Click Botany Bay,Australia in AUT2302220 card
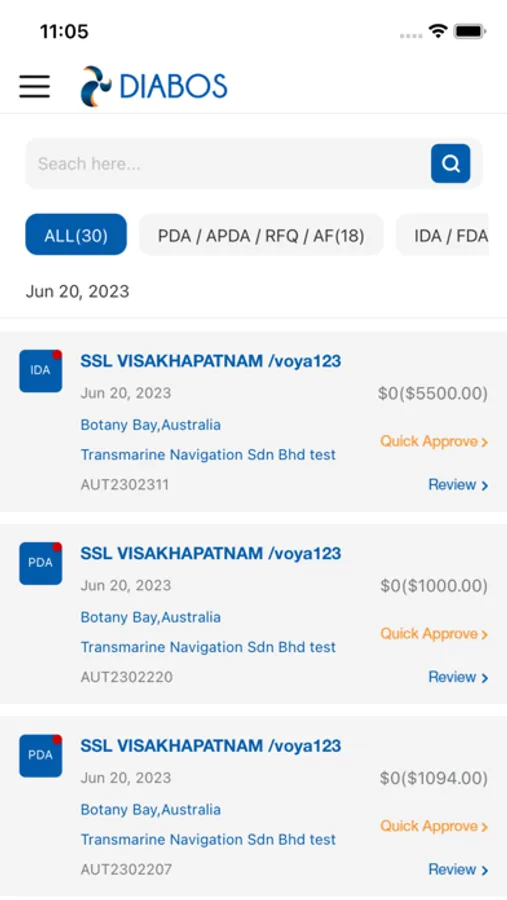507x900 pixels. point(150,618)
